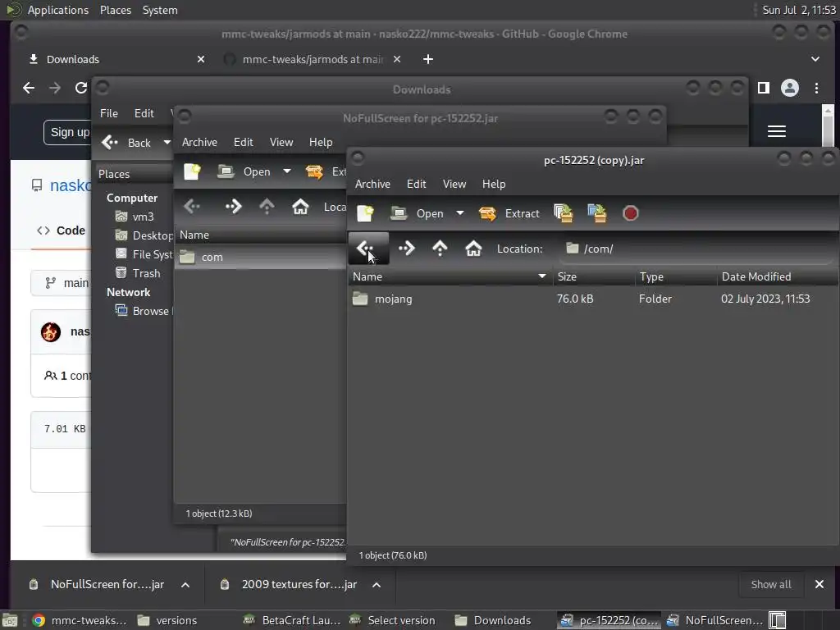Open View menu in NoFullScreen jar window
Viewport: 840px width, 630px height.
(x=281, y=142)
